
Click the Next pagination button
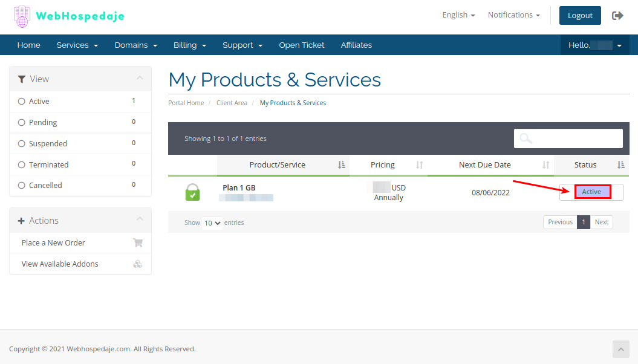click(601, 222)
